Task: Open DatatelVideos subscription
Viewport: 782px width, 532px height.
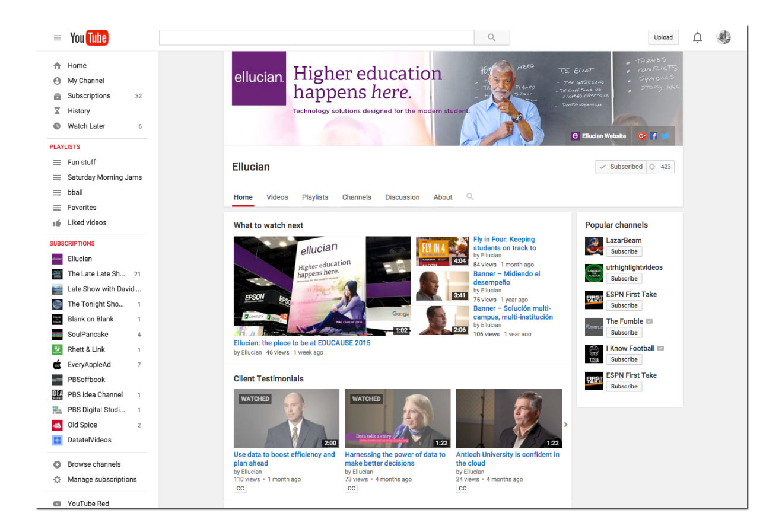Action: pos(89,440)
